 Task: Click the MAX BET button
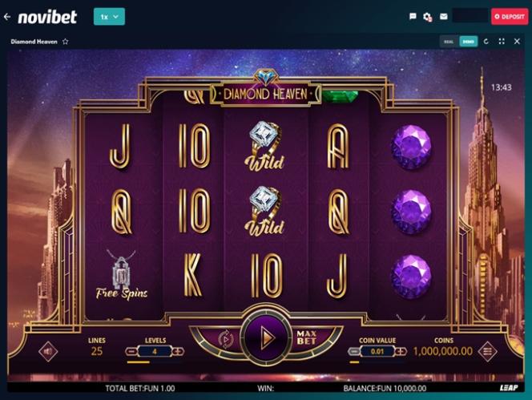306,337
